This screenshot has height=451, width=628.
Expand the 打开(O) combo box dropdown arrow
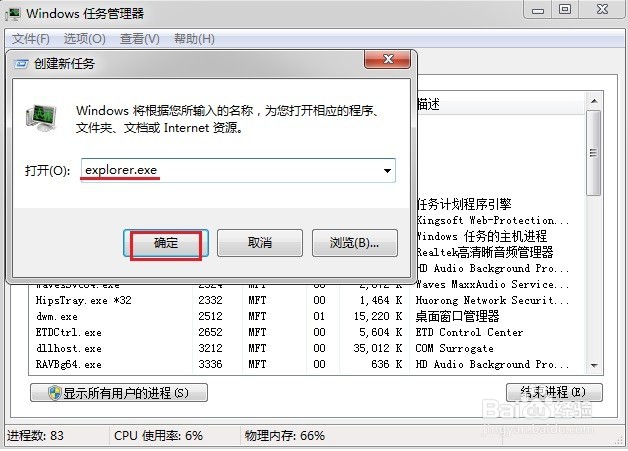[x=387, y=171]
